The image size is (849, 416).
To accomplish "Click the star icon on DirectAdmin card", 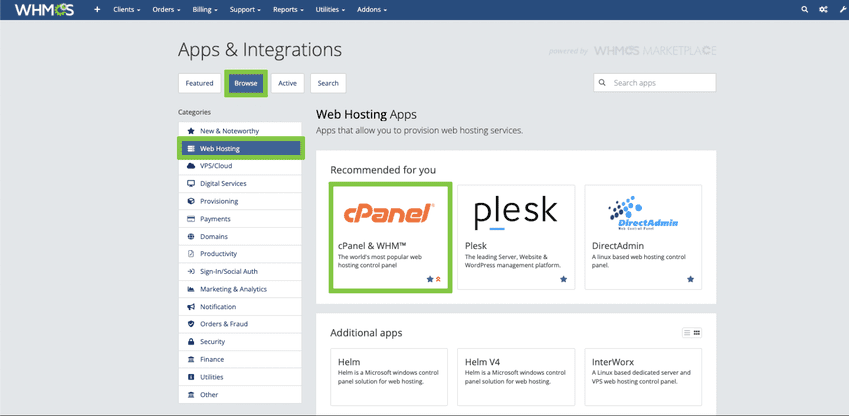I will coord(690,279).
